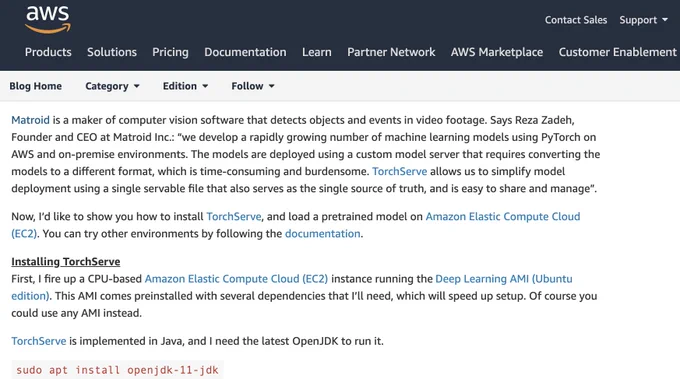
Task: Open the Solutions menu
Action: (112, 52)
